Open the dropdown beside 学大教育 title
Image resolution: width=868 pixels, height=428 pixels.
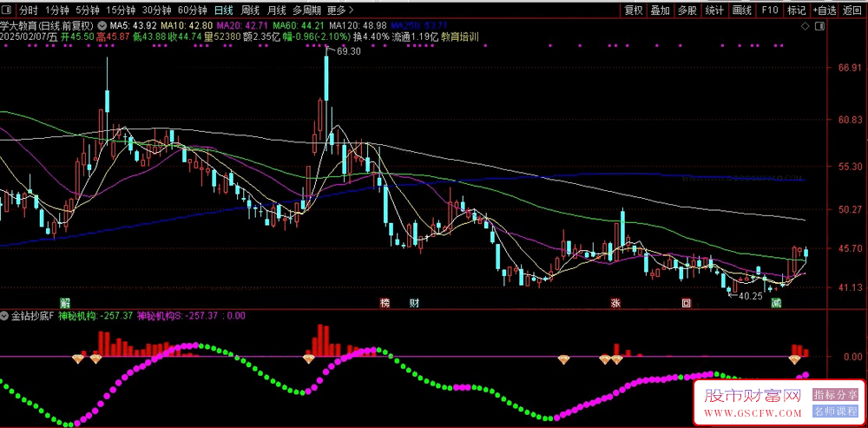[x=103, y=25]
